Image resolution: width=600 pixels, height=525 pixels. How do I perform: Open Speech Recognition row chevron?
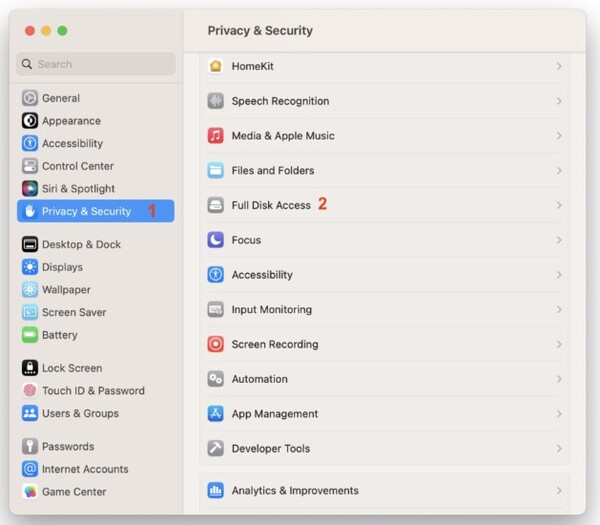coord(559,101)
